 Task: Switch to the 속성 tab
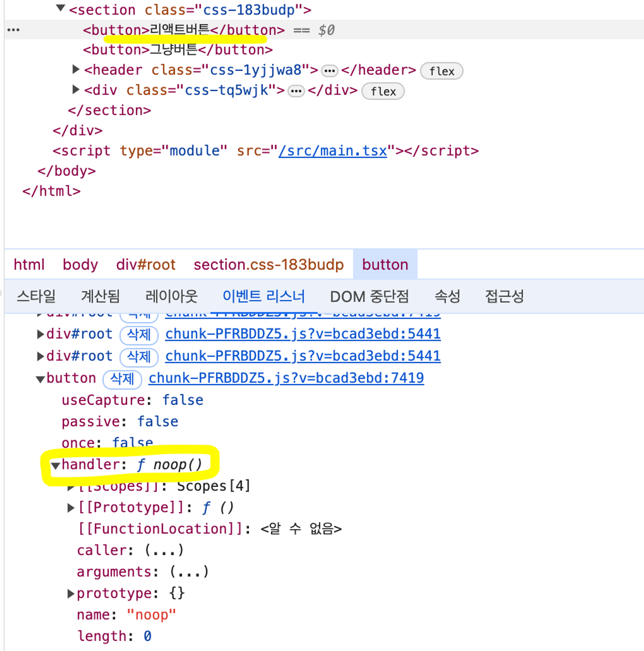click(447, 296)
